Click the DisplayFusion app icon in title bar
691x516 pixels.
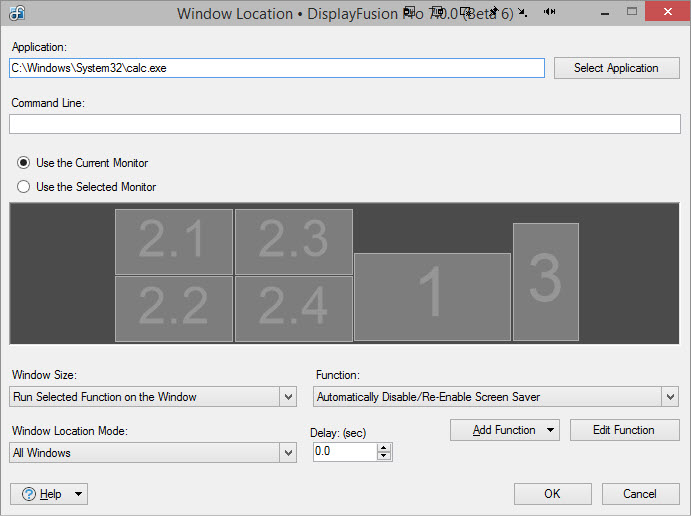coord(18,13)
